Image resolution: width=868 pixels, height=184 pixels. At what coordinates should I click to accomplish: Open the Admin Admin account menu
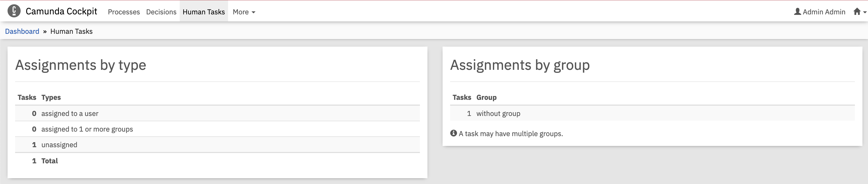tap(820, 12)
